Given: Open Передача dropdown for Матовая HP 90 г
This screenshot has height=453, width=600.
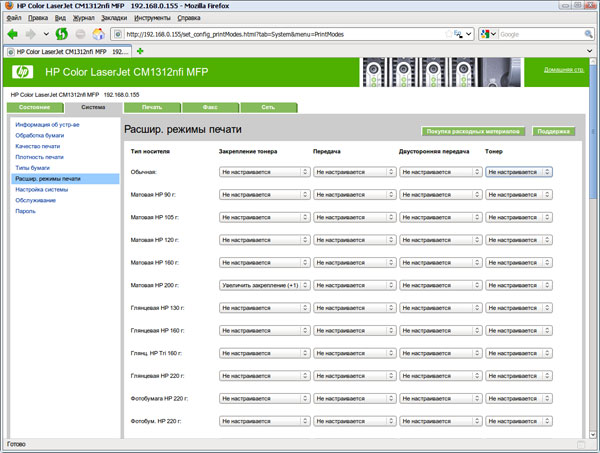Looking at the screenshot, I should [354, 194].
